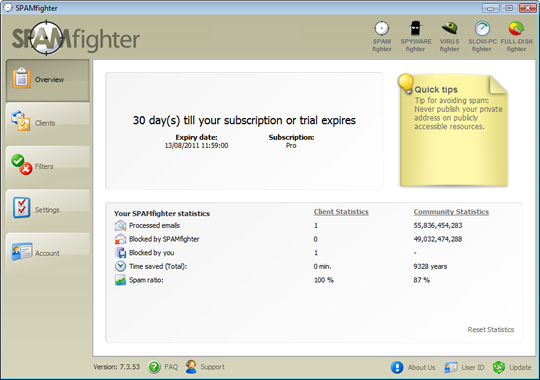
Task: Open the Community Statistics link
Action: point(451,212)
